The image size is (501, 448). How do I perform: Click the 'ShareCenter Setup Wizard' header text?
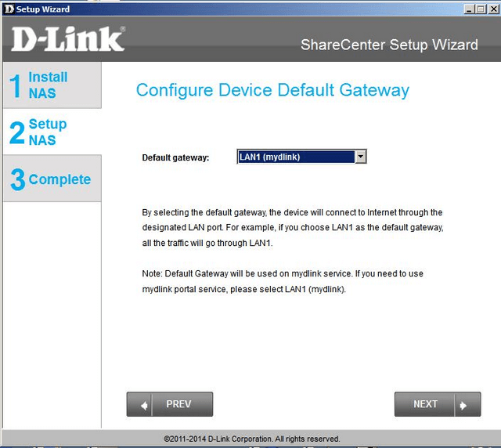pos(389,45)
